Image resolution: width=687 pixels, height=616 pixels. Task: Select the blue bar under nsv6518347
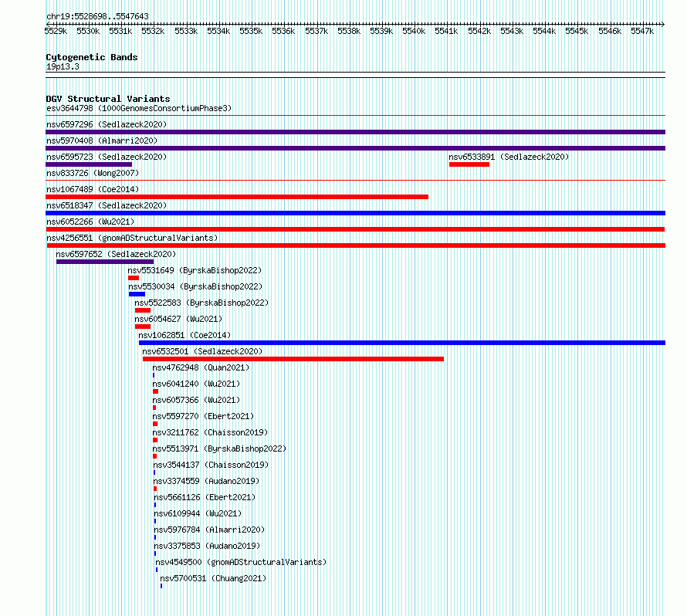355,213
